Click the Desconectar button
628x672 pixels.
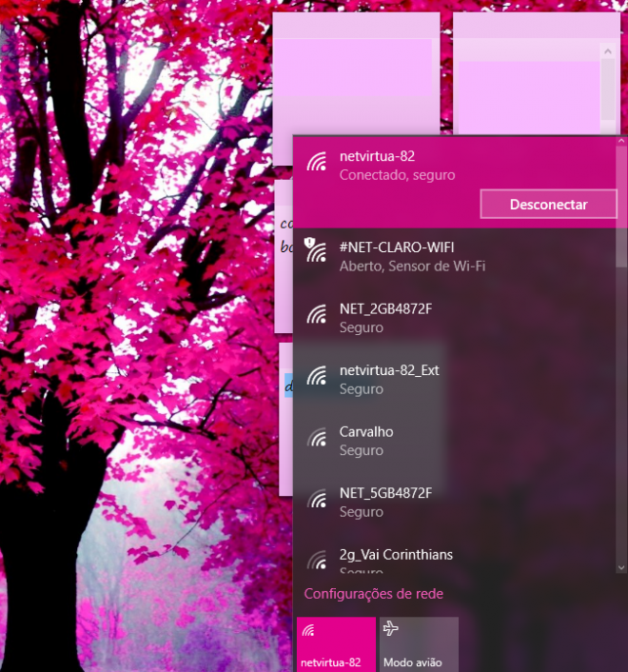(x=548, y=204)
